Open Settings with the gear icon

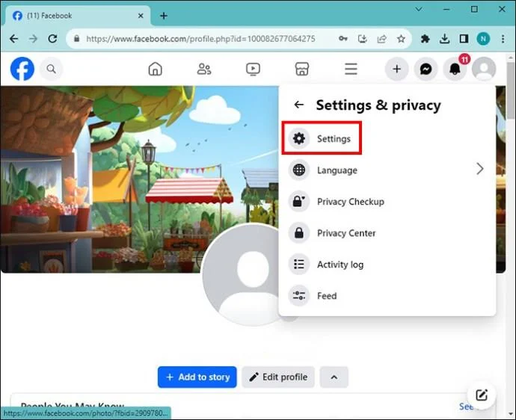click(x=322, y=138)
